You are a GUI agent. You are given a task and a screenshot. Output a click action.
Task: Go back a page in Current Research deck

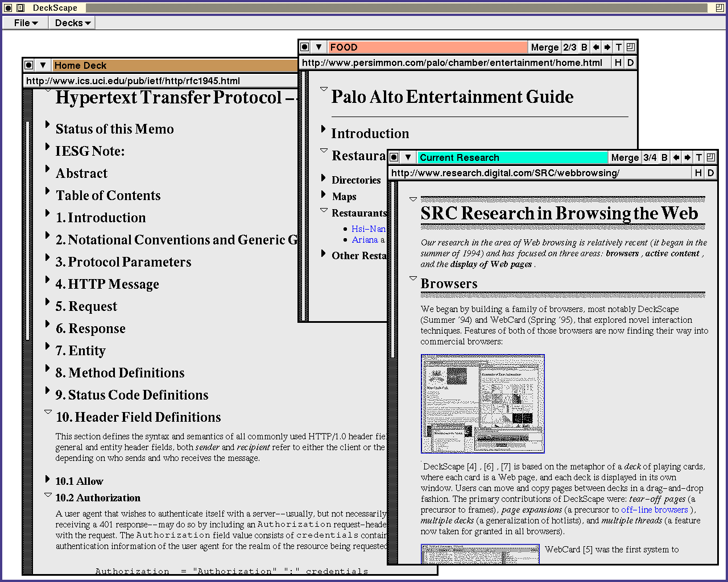tap(676, 157)
